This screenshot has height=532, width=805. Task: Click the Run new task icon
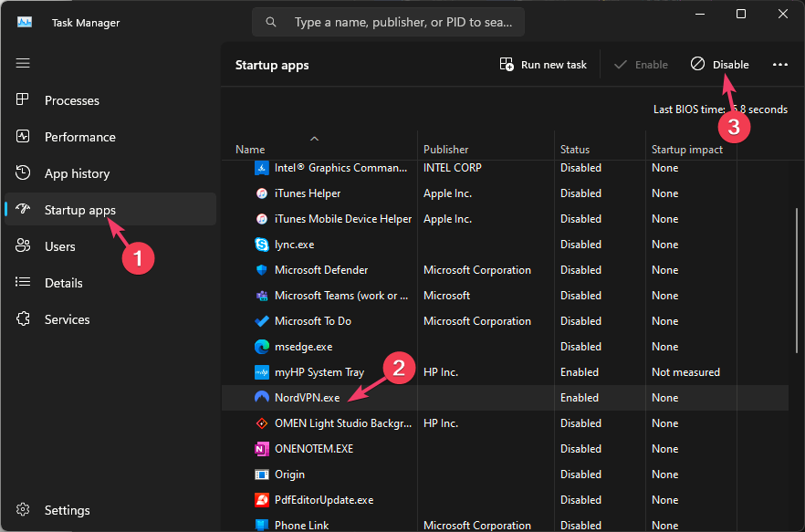[x=507, y=64]
